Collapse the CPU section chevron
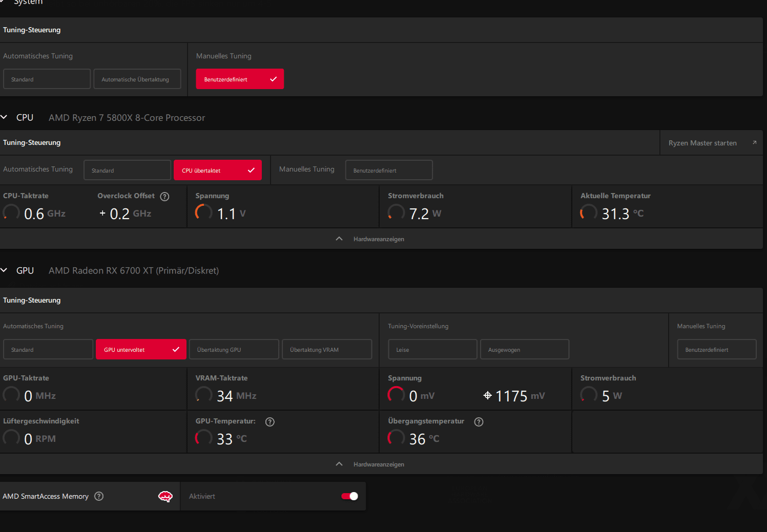 tap(4, 117)
